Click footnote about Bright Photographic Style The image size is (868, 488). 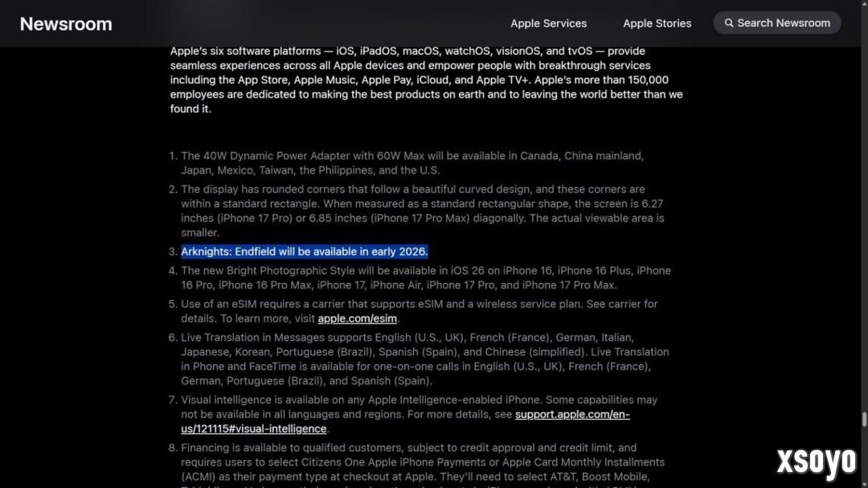(426, 277)
